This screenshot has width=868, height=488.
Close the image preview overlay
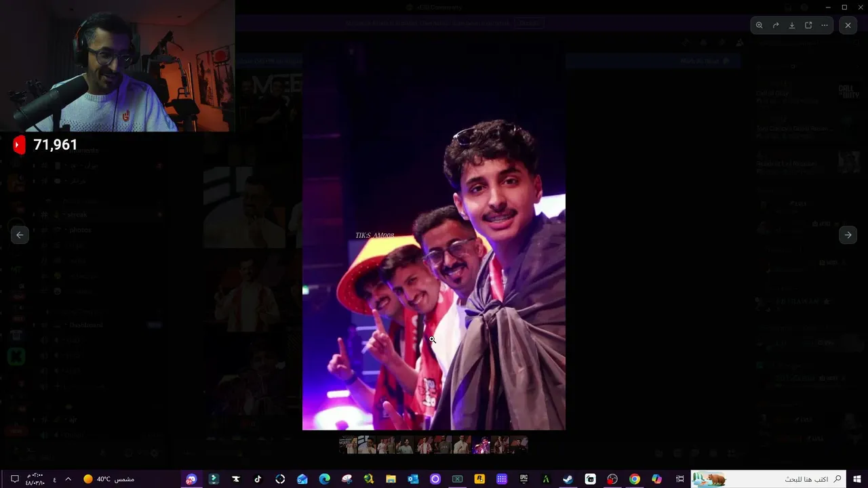click(x=848, y=25)
